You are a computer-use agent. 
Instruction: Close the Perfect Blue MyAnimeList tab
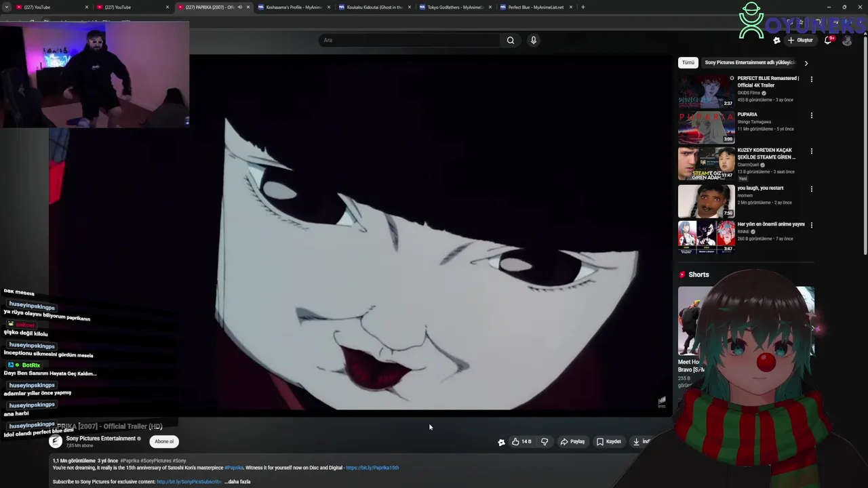pos(571,7)
